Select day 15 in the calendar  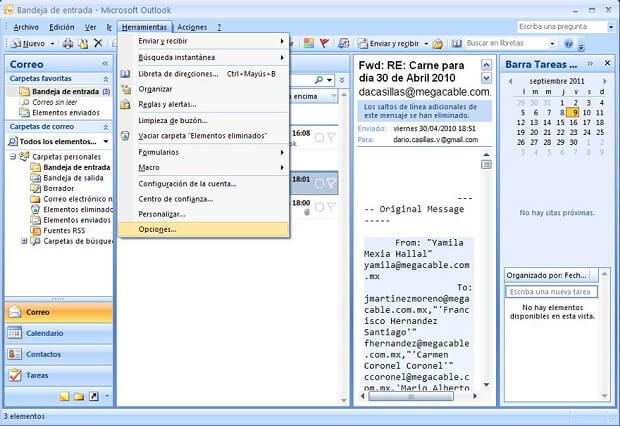point(560,123)
